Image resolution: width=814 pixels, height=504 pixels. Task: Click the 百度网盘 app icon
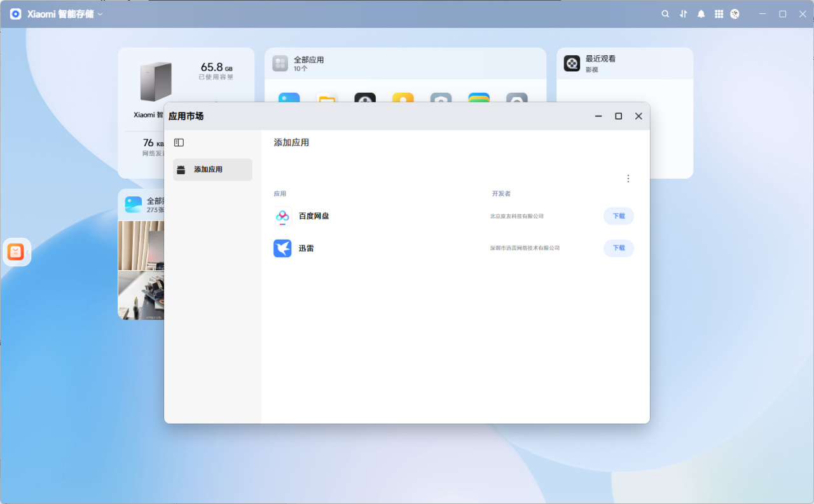[282, 216]
